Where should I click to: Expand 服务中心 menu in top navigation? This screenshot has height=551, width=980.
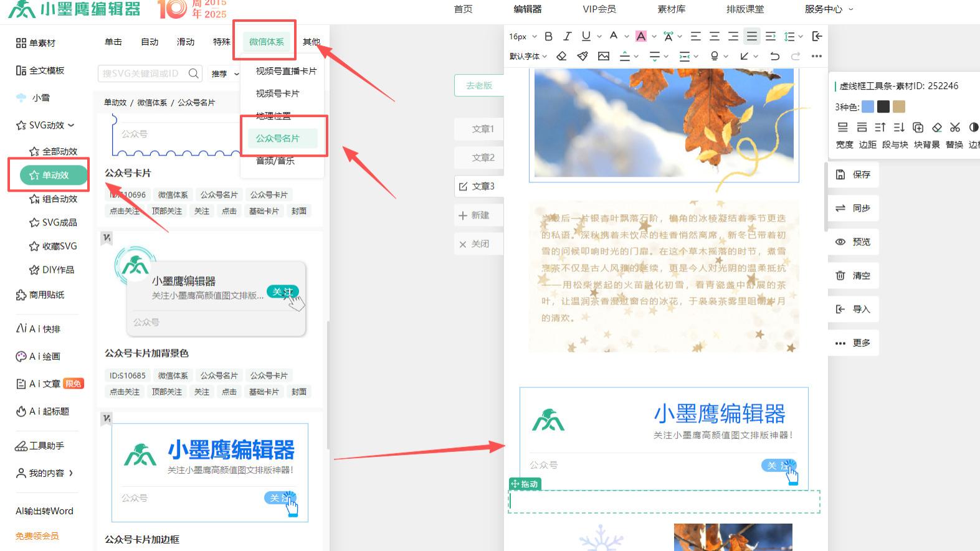coord(829,9)
